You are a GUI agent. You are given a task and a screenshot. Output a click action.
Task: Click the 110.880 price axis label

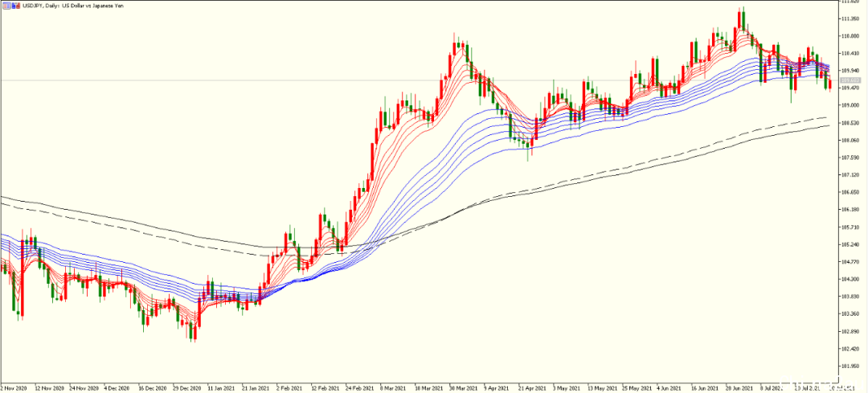850,36
